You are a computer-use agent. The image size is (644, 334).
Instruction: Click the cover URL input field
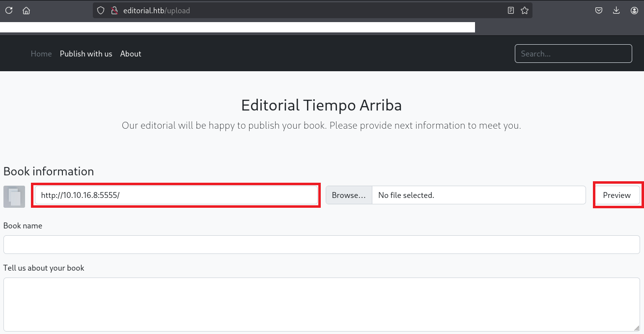coord(176,195)
